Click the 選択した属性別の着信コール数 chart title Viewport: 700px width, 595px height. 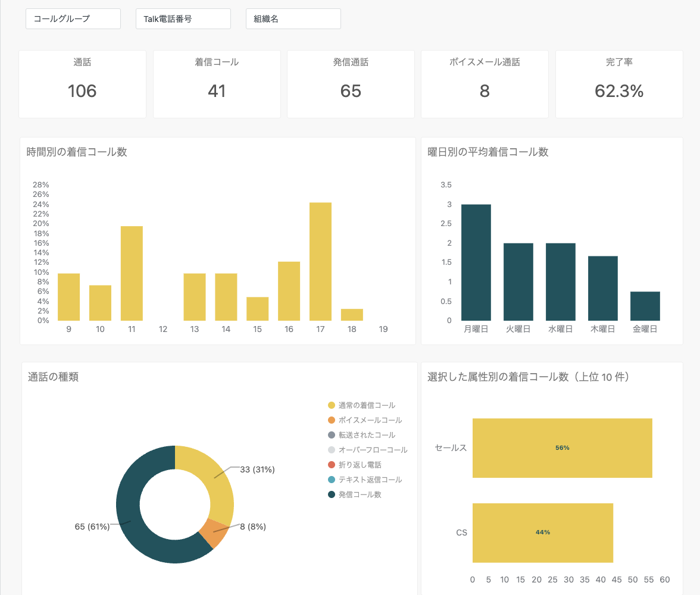(529, 377)
